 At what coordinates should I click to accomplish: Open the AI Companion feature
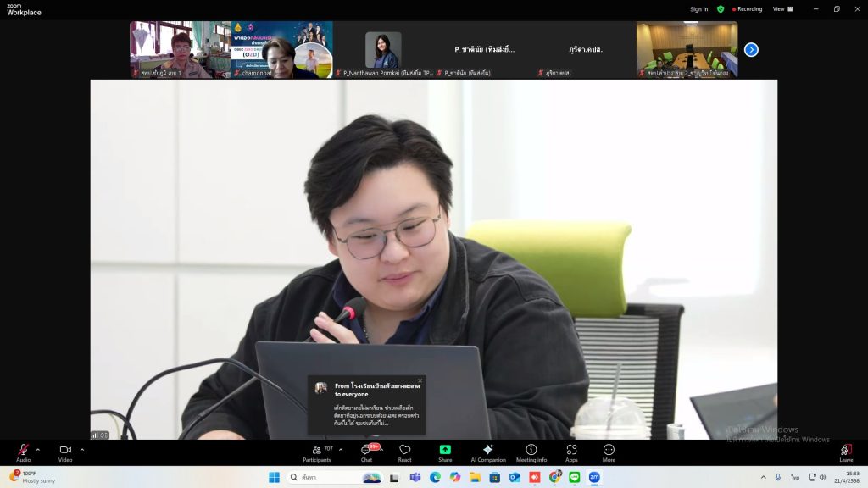(488, 452)
